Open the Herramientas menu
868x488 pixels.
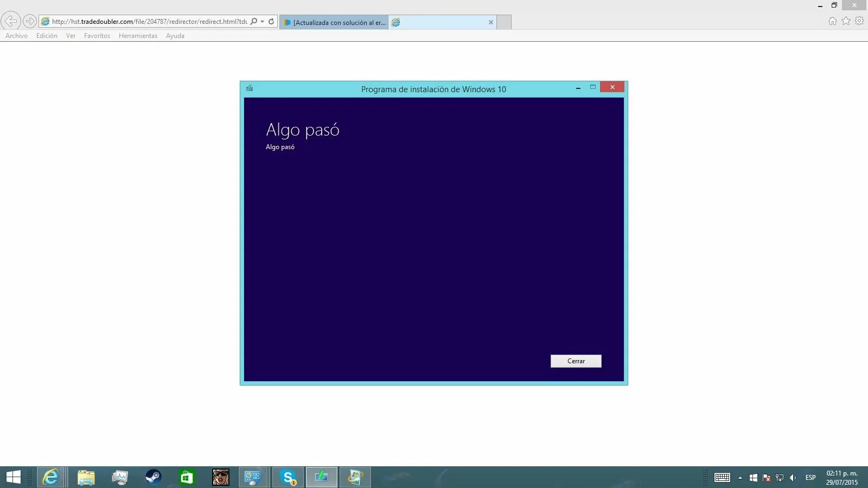click(138, 36)
